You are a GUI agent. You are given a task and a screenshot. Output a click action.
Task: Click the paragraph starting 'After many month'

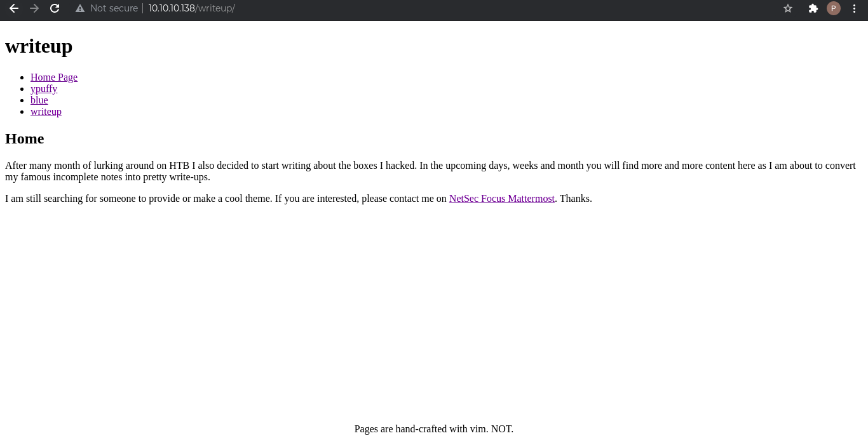pos(430,171)
